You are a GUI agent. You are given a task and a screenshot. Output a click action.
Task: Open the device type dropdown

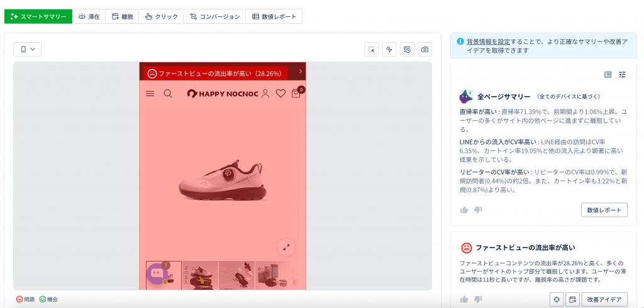click(28, 49)
